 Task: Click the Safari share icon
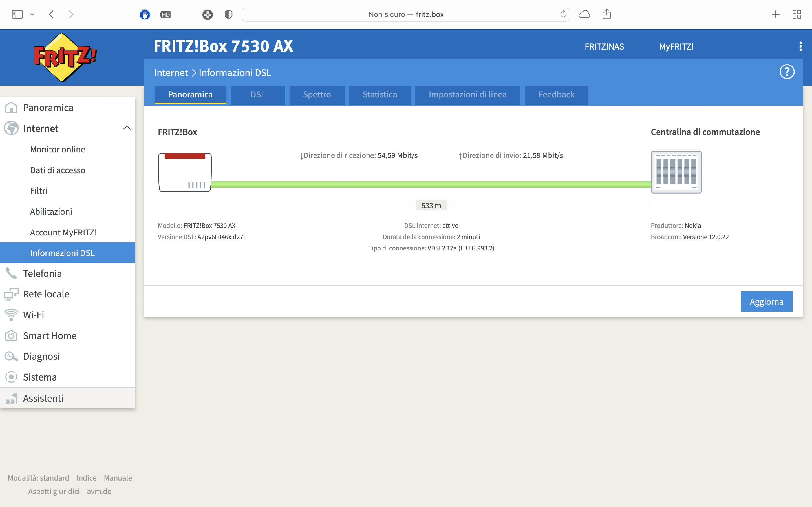tap(606, 14)
